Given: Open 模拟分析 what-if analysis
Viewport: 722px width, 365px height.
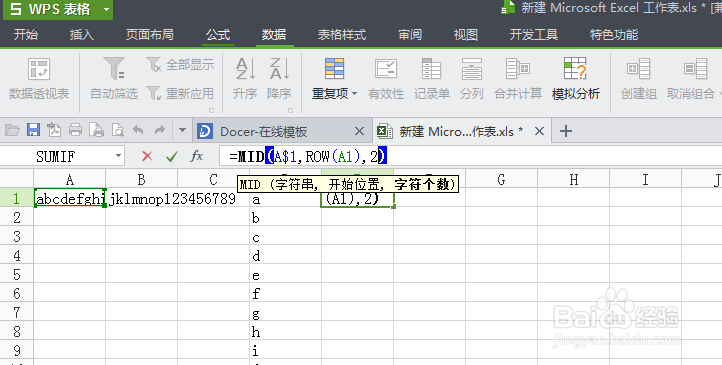Looking at the screenshot, I should 576,79.
